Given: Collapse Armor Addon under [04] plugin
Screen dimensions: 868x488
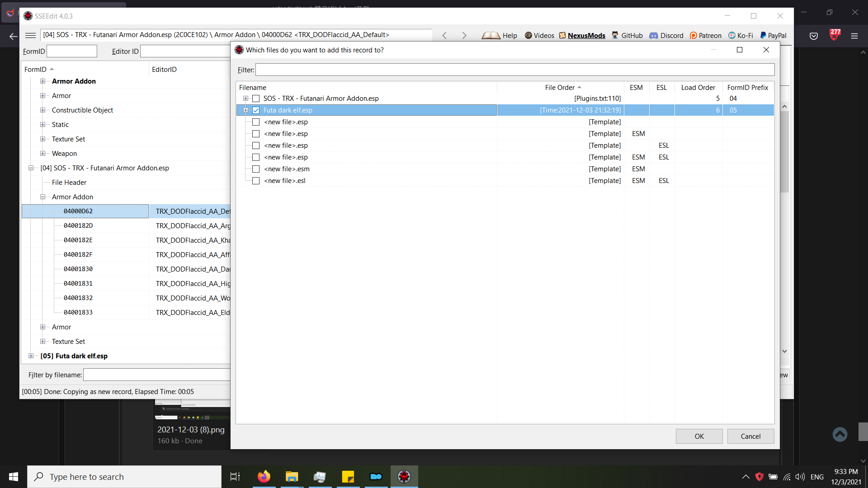Looking at the screenshot, I should coord(42,197).
